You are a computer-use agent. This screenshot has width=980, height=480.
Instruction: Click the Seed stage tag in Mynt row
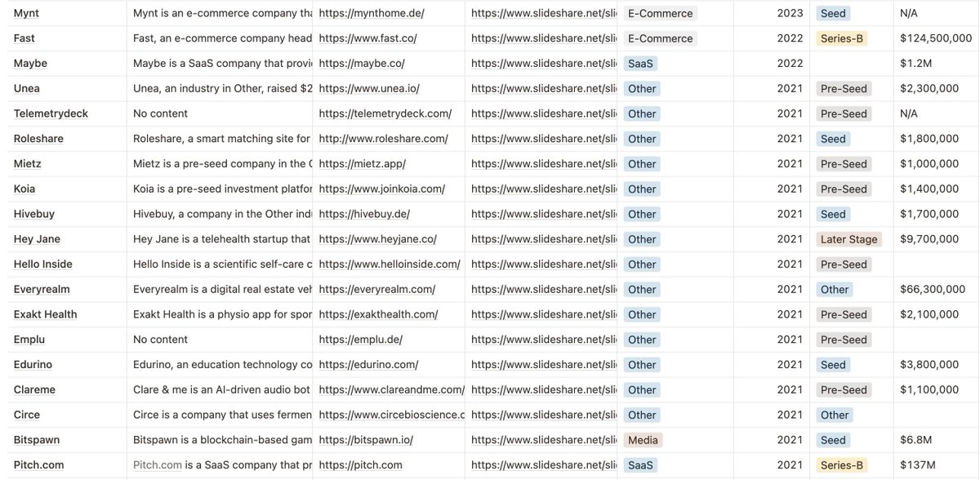coord(833,13)
